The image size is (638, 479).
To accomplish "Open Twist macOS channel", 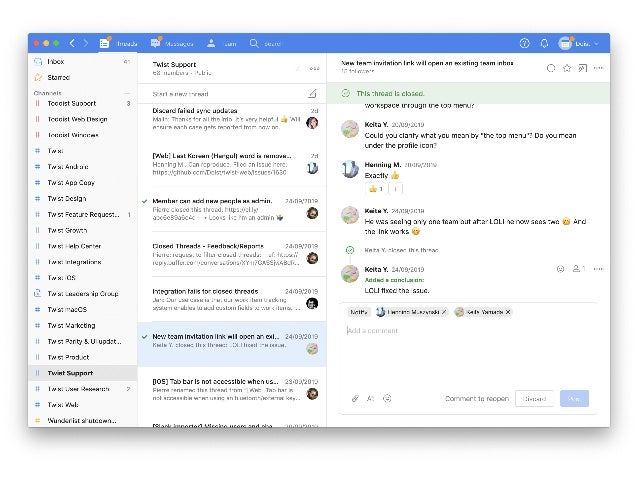I will (x=83, y=310).
